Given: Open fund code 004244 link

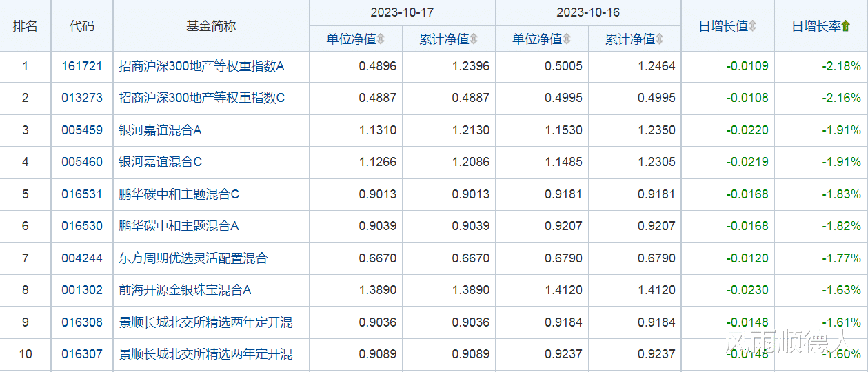Looking at the screenshot, I should [81, 258].
